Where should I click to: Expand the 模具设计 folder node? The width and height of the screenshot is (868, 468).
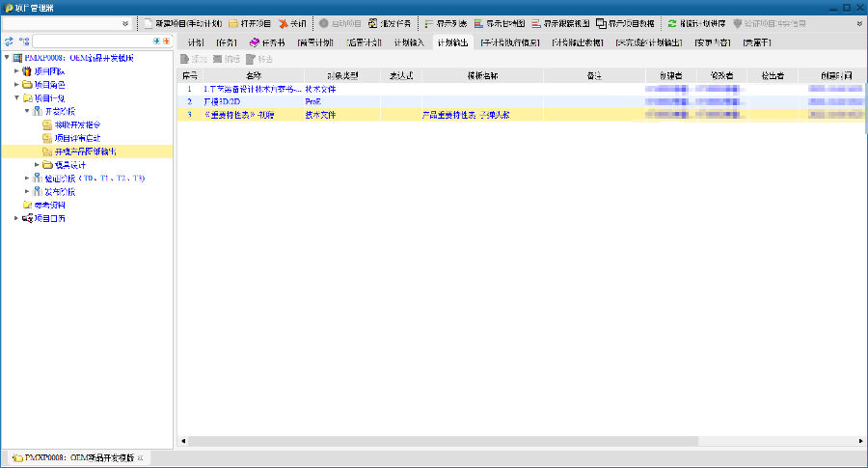[x=37, y=164]
